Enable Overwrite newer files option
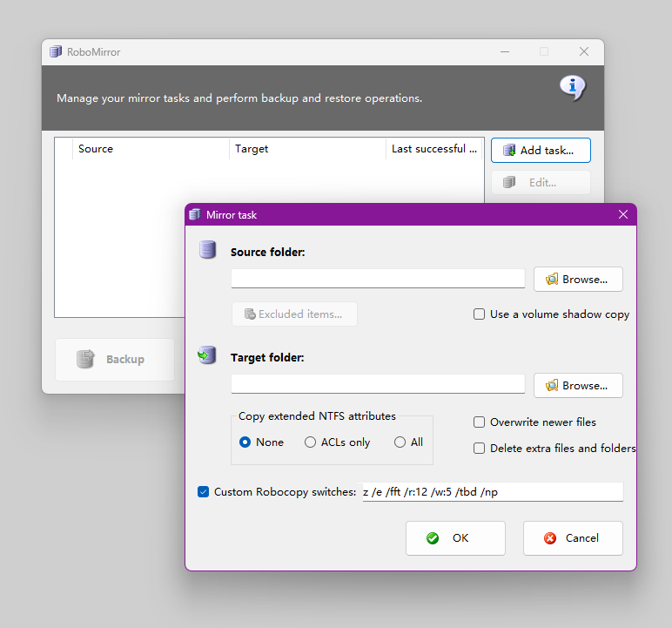 coord(480,422)
